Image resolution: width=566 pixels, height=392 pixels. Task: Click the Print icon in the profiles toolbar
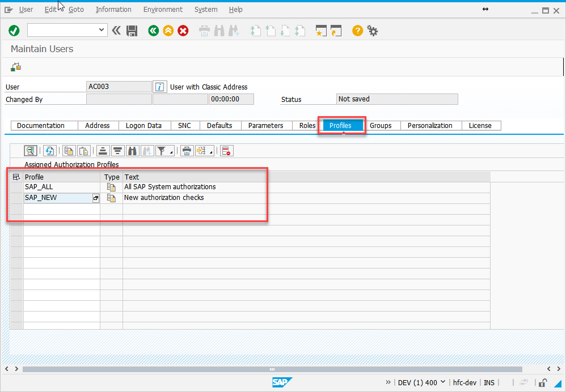point(187,151)
